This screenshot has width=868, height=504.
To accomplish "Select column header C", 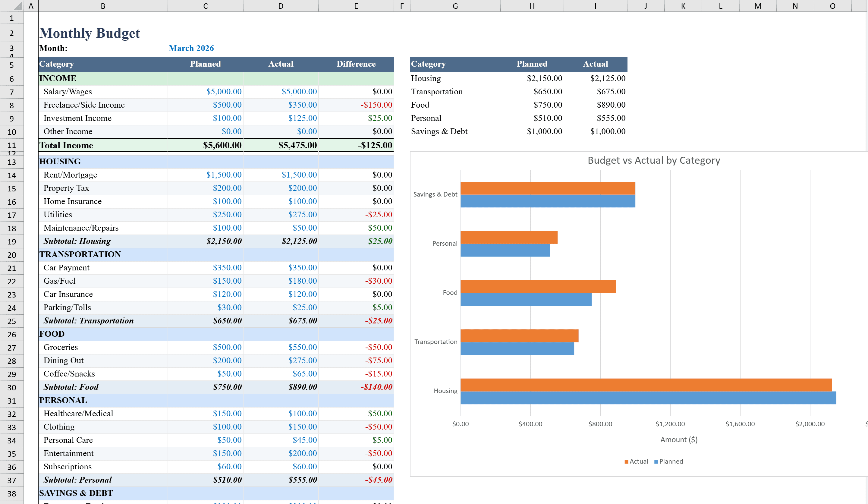I will pos(205,6).
